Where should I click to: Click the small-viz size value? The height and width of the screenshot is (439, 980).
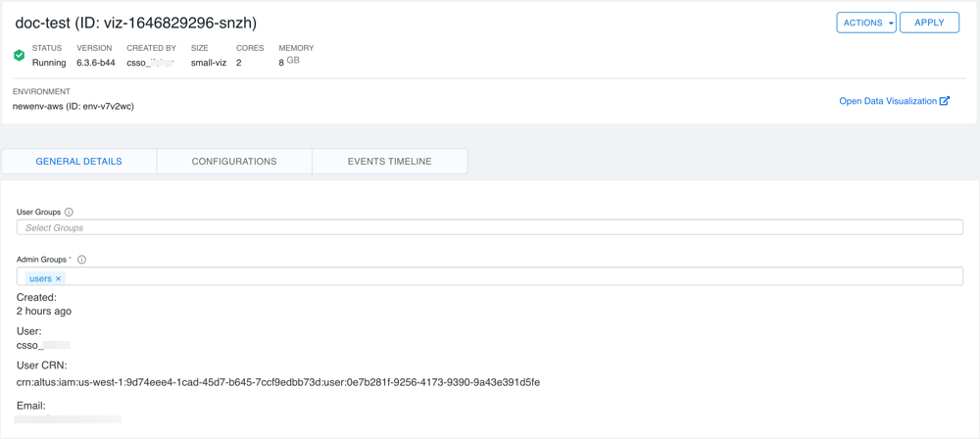click(208, 63)
